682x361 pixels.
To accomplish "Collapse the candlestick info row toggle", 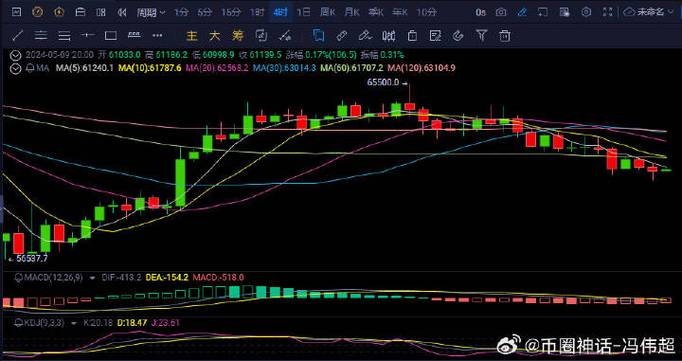I will point(16,55).
